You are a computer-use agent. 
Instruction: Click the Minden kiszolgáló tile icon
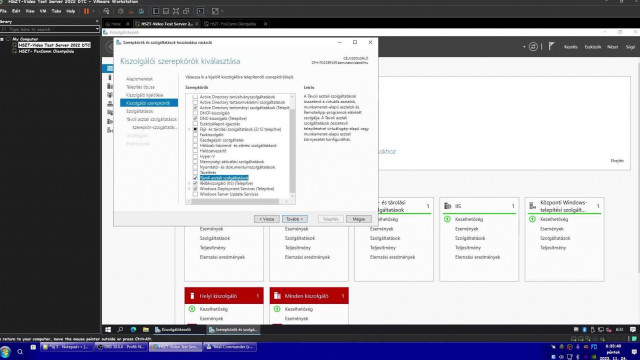[277, 296]
